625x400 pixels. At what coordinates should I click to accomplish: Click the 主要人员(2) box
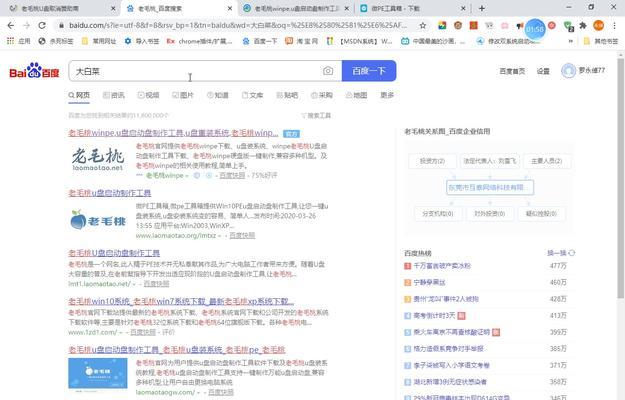[x=546, y=161]
